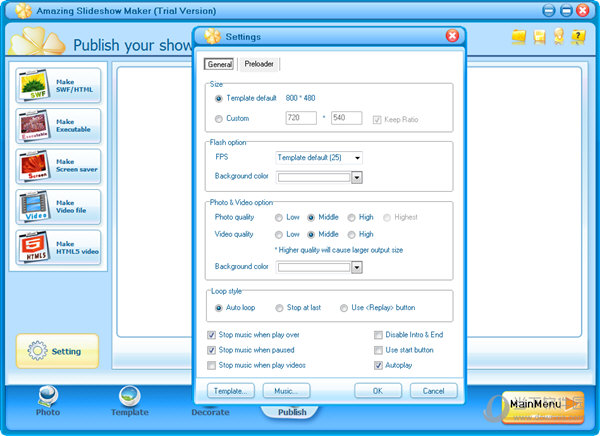Close the Settings dialog with red X

(452, 36)
